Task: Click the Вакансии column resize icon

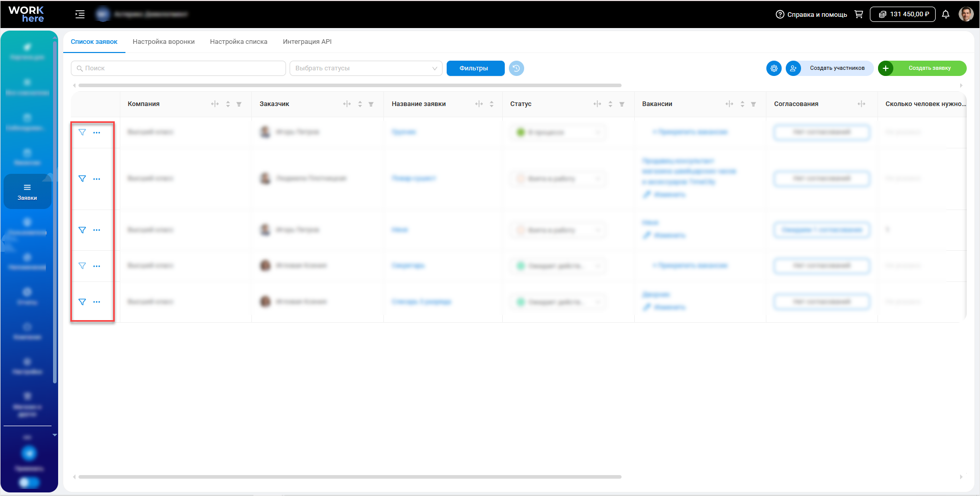Action: (x=729, y=104)
